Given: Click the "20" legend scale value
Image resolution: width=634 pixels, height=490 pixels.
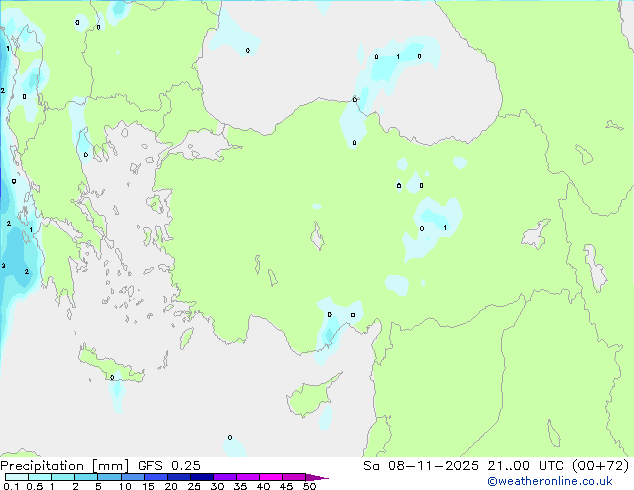Looking at the screenshot, I should click(171, 486).
